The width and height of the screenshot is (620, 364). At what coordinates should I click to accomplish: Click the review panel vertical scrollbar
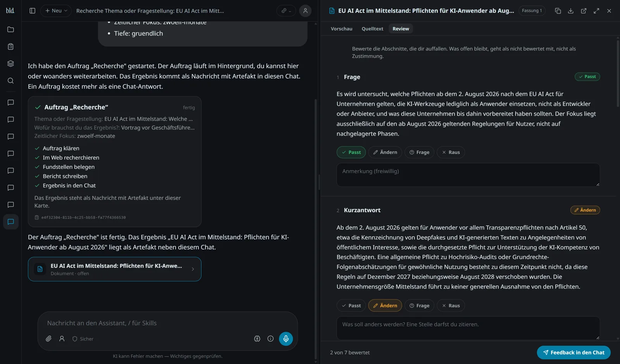coord(618,74)
